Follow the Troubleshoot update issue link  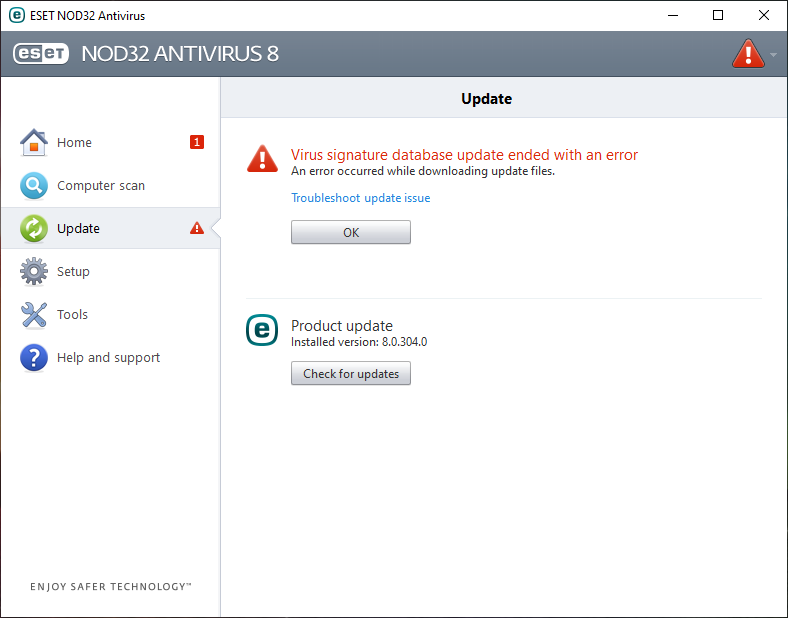360,198
